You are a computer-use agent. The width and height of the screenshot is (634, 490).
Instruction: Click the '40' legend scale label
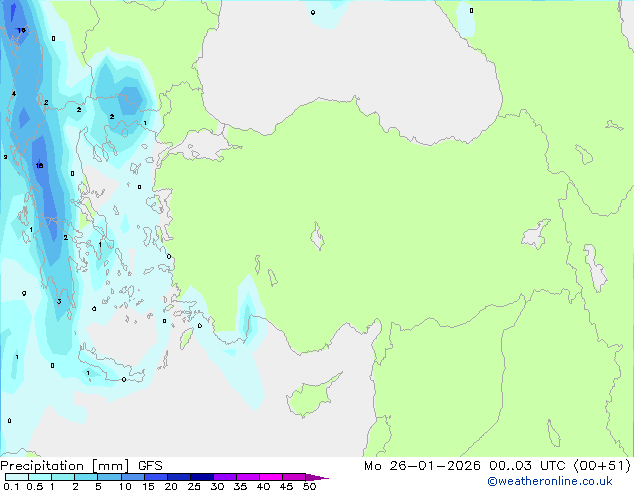pos(263,486)
